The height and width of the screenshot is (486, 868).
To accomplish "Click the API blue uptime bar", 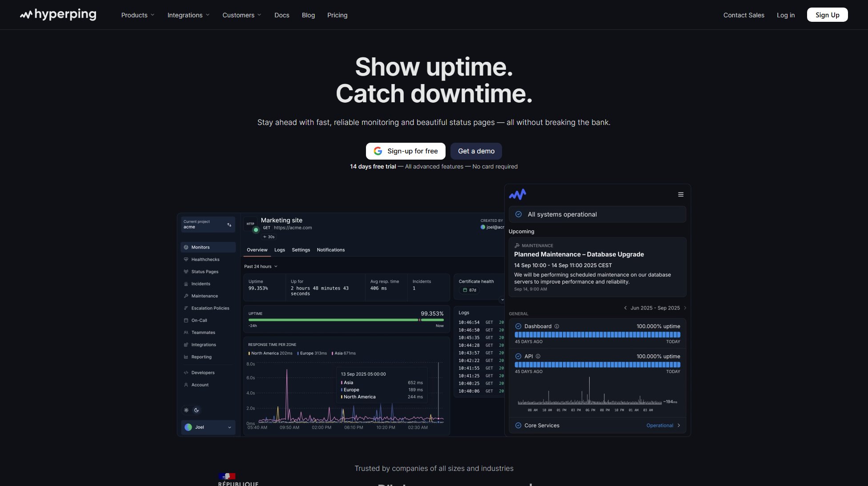I will pos(597,365).
